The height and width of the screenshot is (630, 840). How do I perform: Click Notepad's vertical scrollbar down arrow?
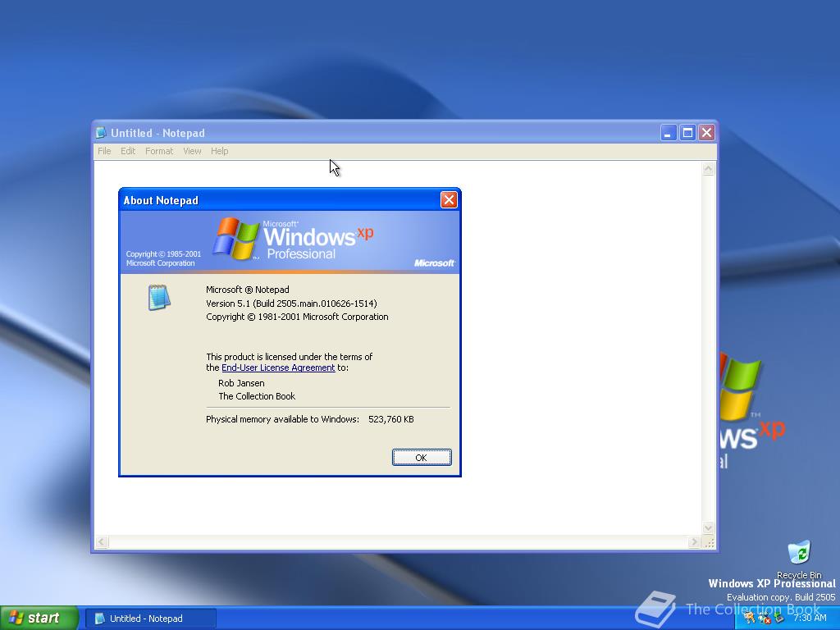pyautogui.click(x=708, y=528)
